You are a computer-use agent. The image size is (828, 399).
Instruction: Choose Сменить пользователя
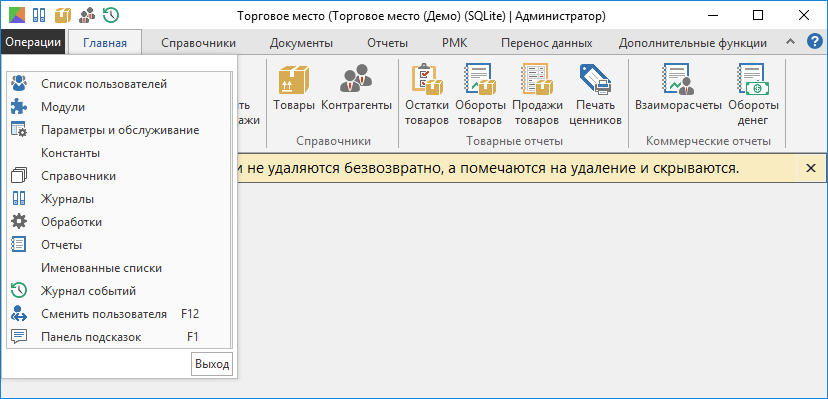(x=119, y=314)
